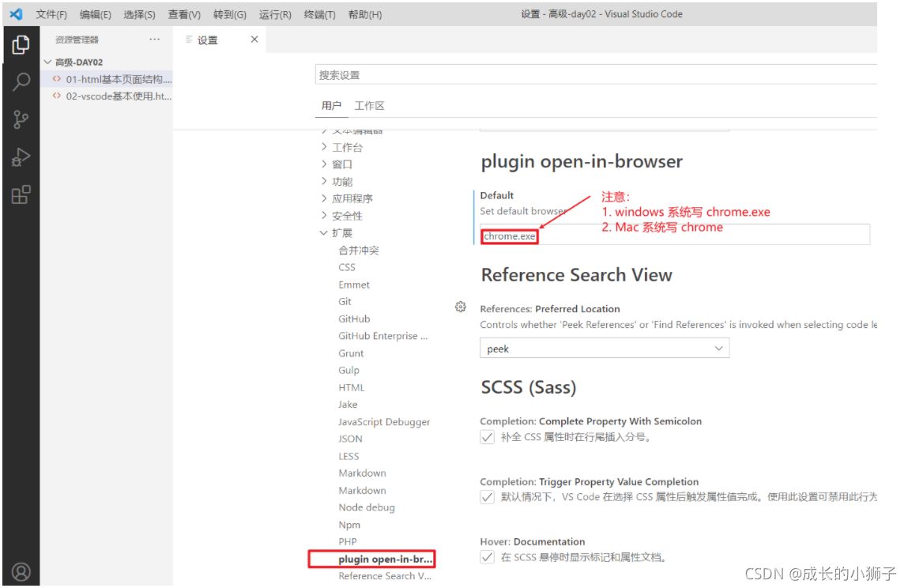Image resolution: width=908 pixels, height=588 pixels.
Task: Open the 帮助(H) menu
Action: coord(365,14)
